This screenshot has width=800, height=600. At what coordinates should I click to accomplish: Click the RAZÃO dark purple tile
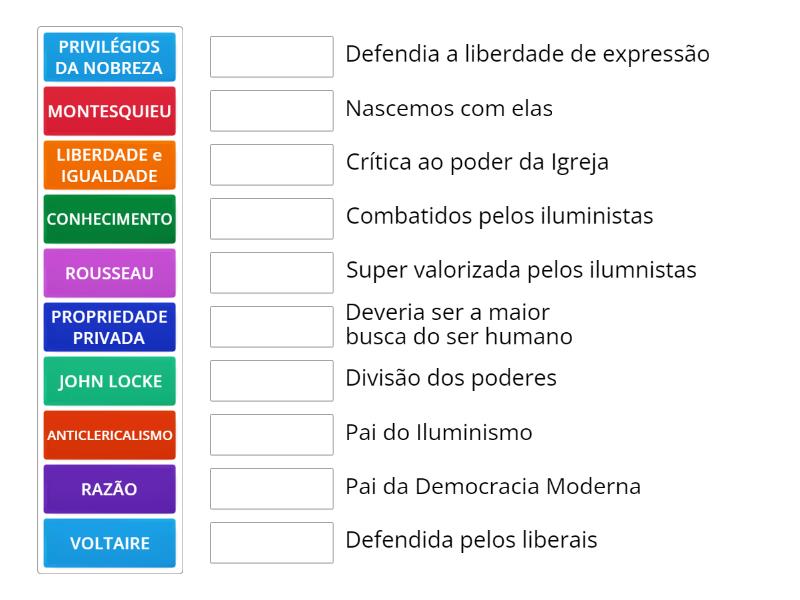(109, 488)
